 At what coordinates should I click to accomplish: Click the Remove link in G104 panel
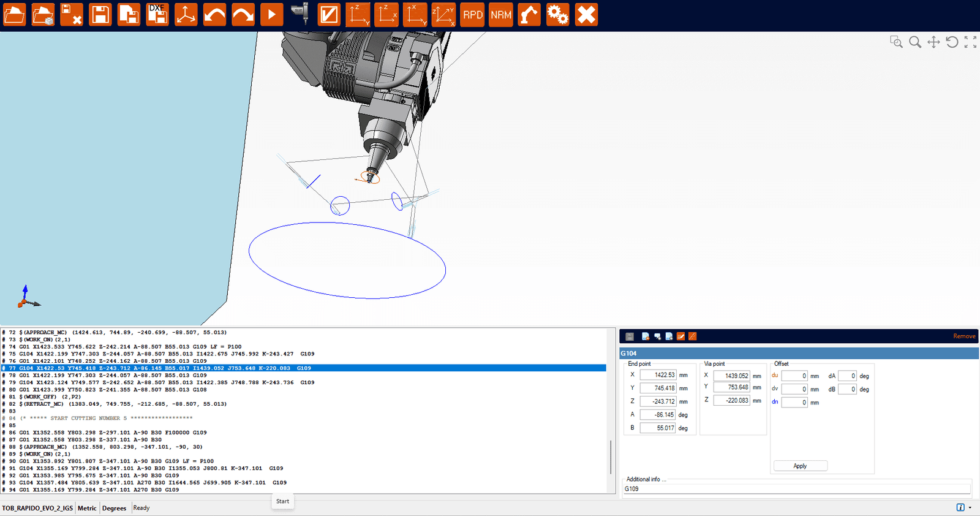click(963, 336)
